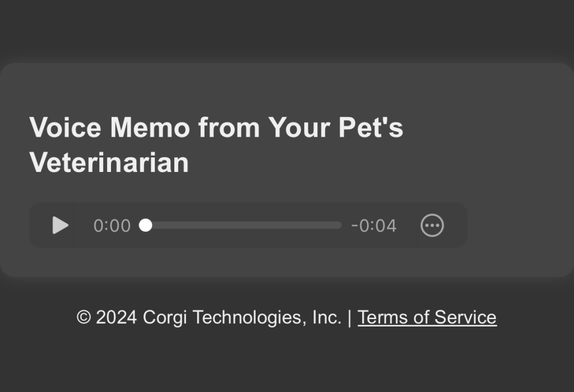Open the Terms of Service link
The height and width of the screenshot is (392, 574).
[x=427, y=318]
